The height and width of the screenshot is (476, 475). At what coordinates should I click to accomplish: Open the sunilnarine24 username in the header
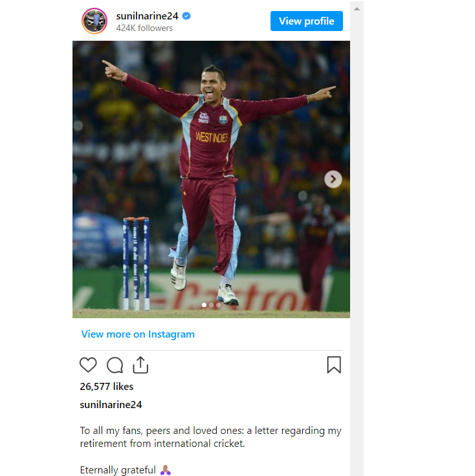147,16
